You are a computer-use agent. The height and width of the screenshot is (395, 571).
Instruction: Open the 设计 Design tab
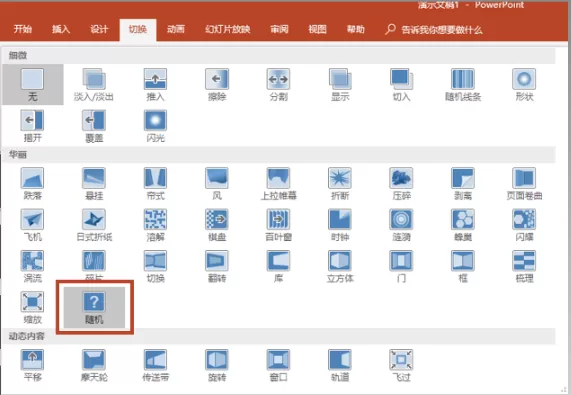point(99,29)
